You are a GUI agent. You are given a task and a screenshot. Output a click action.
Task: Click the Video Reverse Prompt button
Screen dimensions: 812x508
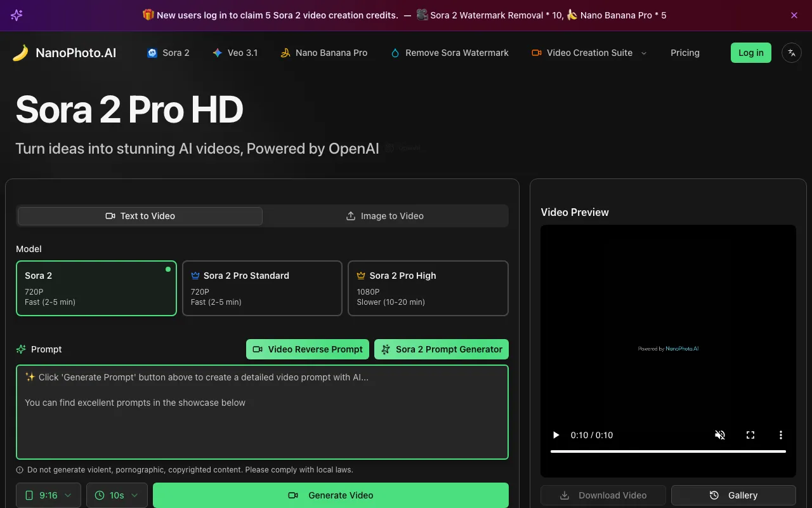(308, 349)
